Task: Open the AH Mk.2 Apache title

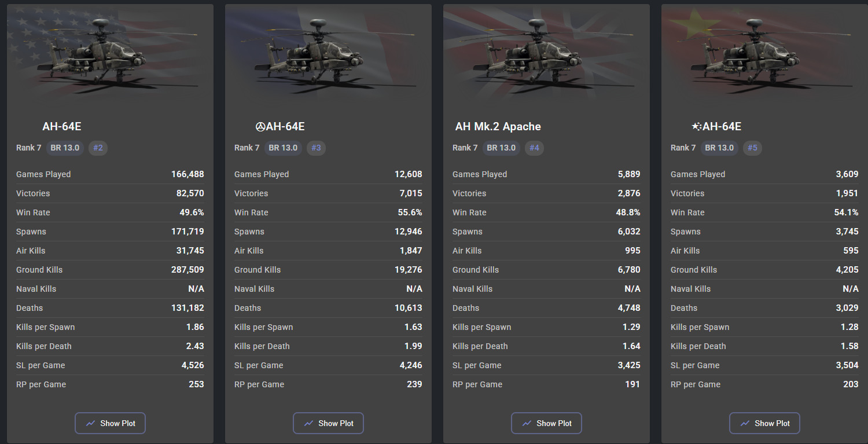Action: (x=498, y=127)
